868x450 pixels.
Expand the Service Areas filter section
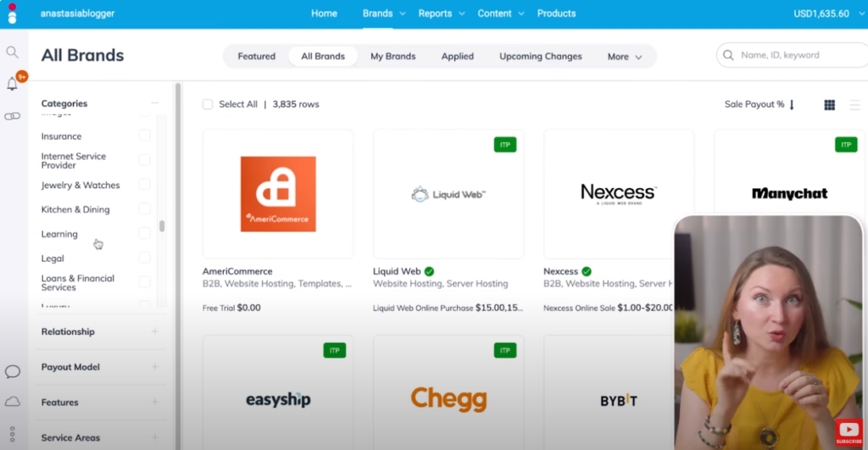click(x=155, y=437)
